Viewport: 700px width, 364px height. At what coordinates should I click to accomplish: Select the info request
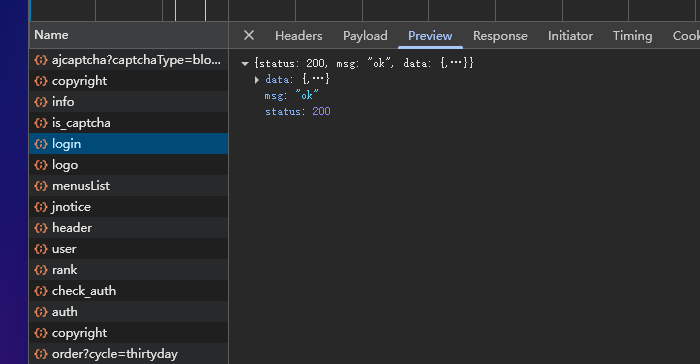(129, 102)
